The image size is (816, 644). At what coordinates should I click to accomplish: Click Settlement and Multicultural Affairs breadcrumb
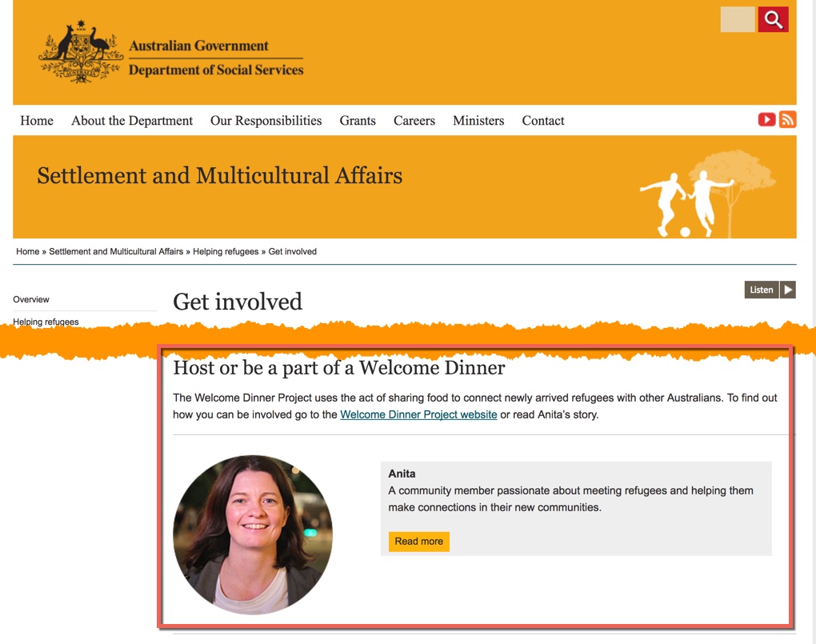coord(116,251)
